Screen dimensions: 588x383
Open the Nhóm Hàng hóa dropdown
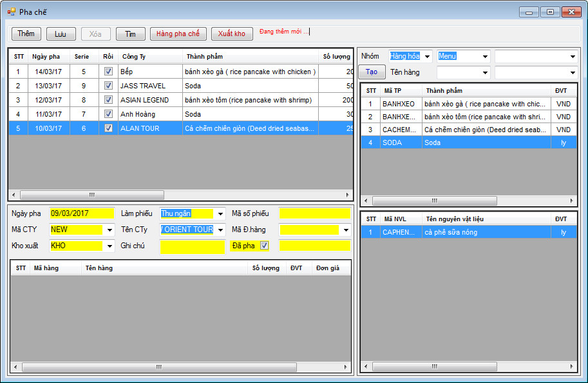click(x=427, y=56)
